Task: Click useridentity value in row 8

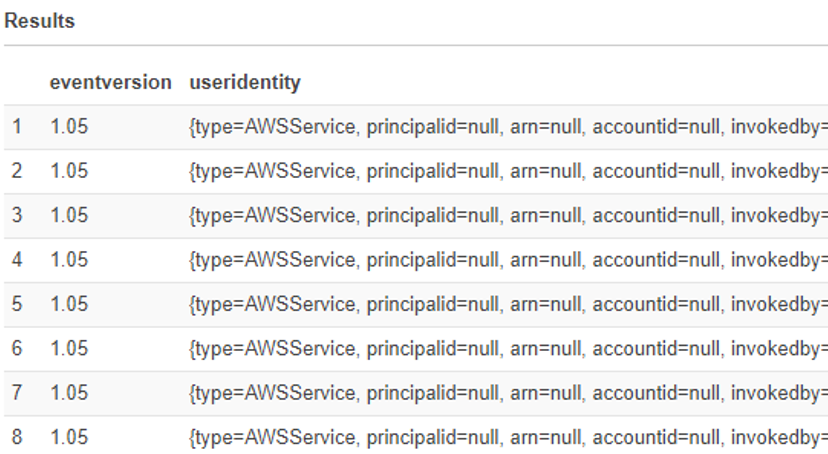Action: click(509, 438)
